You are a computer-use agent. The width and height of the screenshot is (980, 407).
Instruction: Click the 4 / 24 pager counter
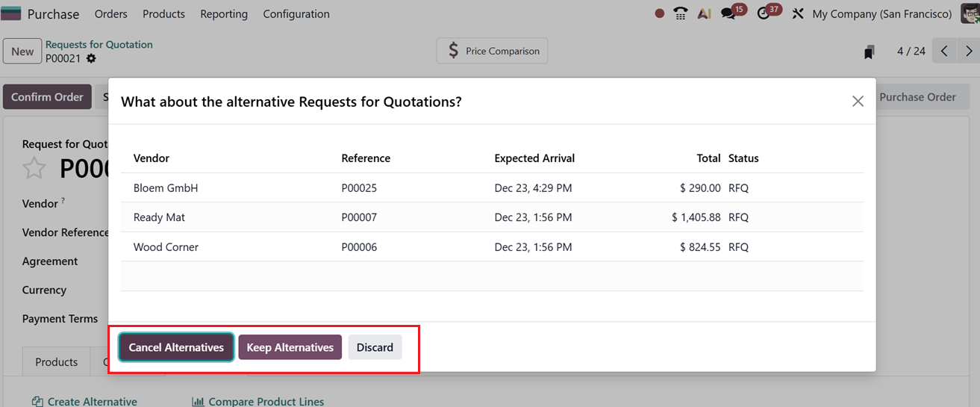[x=911, y=52]
